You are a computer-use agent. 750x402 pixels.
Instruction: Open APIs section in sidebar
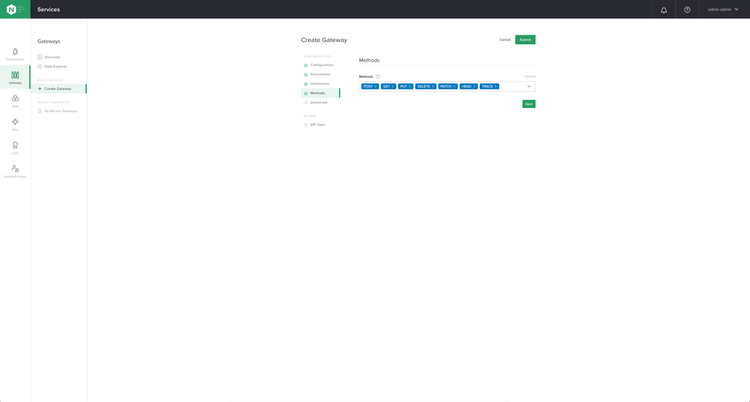(x=15, y=124)
